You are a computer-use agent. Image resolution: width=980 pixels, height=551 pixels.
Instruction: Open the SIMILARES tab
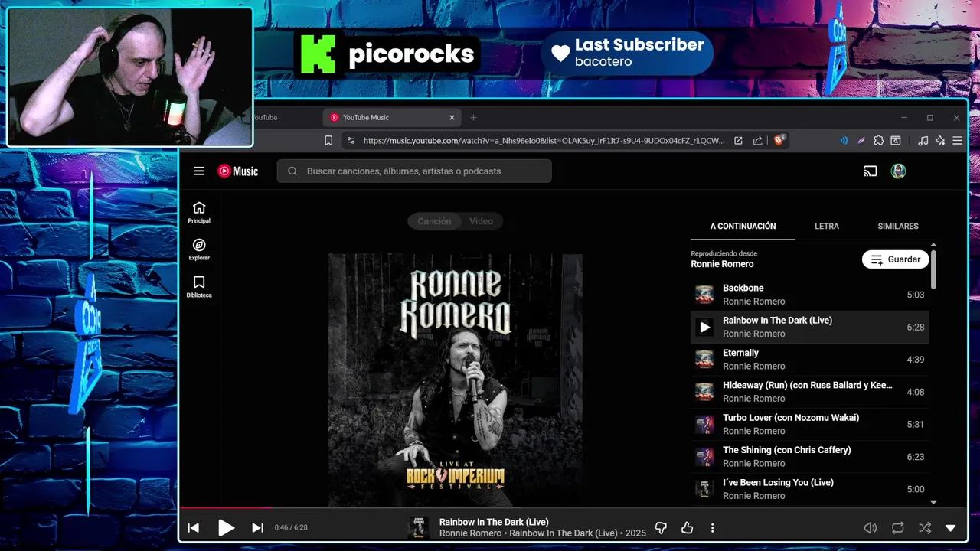coord(898,226)
